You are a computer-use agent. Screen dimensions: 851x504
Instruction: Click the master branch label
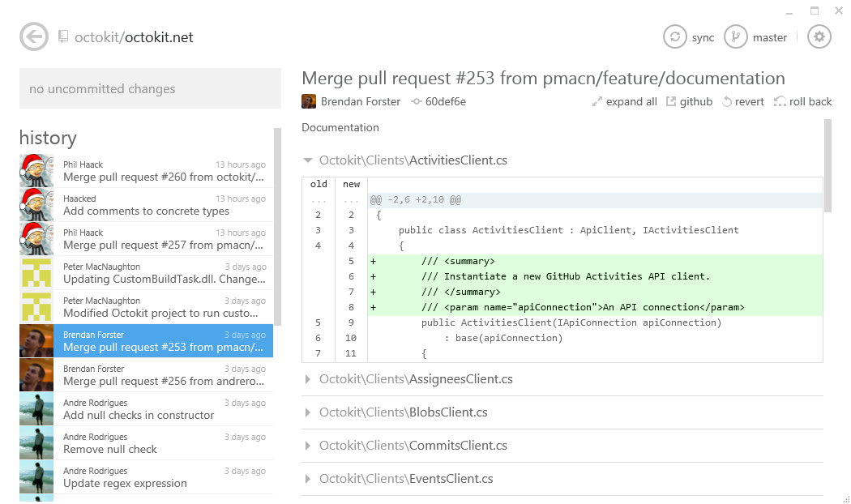coord(770,37)
